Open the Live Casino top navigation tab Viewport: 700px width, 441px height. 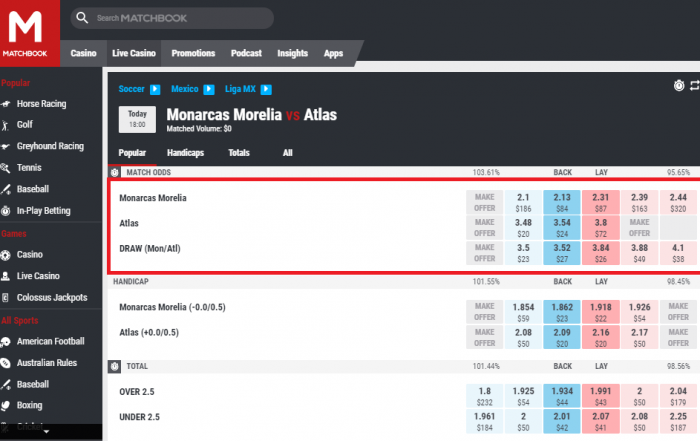pos(134,53)
